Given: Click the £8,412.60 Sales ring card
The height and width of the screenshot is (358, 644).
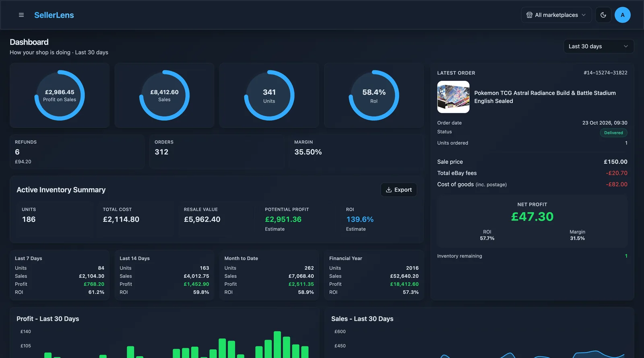Looking at the screenshot, I should tap(164, 95).
